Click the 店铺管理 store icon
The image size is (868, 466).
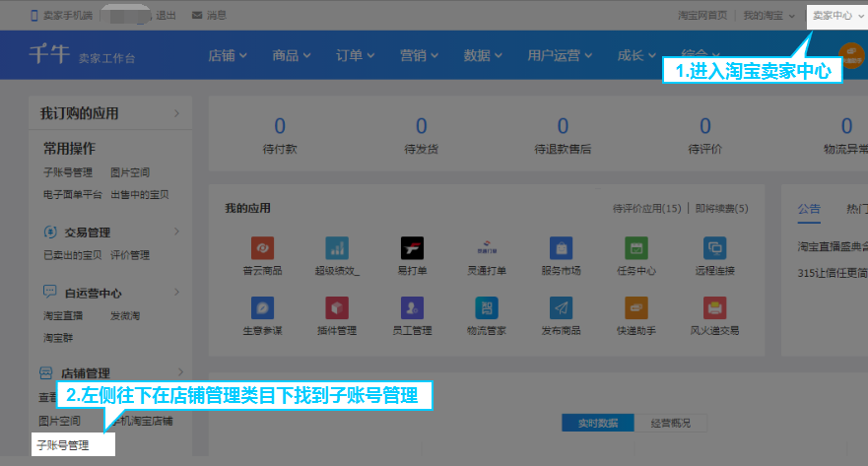46,373
